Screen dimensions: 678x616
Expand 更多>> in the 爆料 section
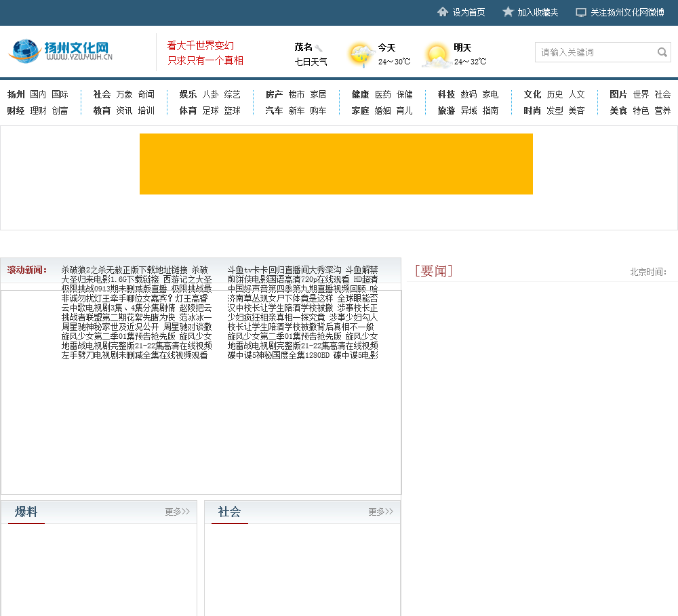(177, 512)
